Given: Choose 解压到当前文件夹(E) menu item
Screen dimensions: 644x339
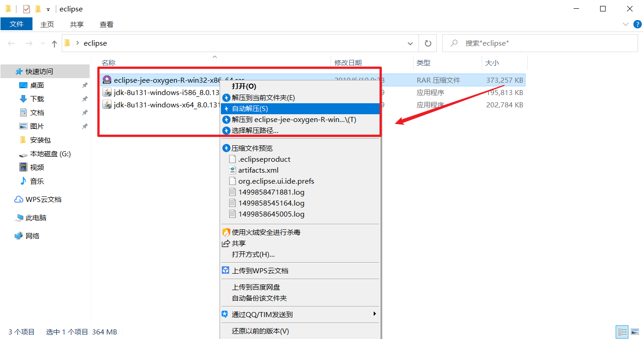Looking at the screenshot, I should click(300, 97).
